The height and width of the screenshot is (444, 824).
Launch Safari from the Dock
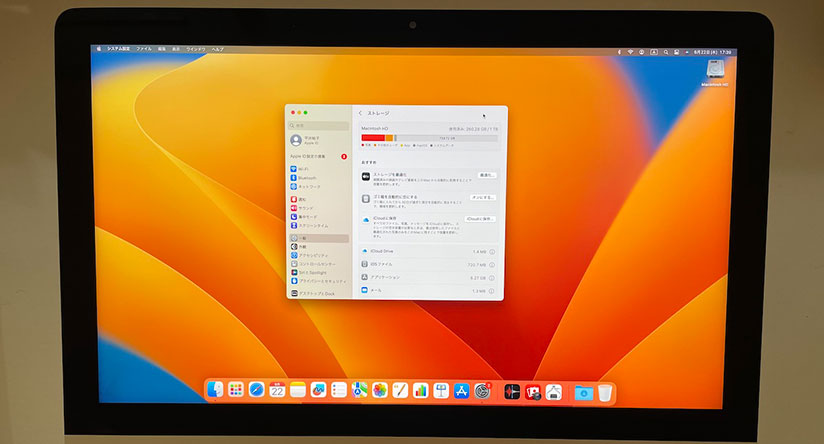[x=256, y=390]
